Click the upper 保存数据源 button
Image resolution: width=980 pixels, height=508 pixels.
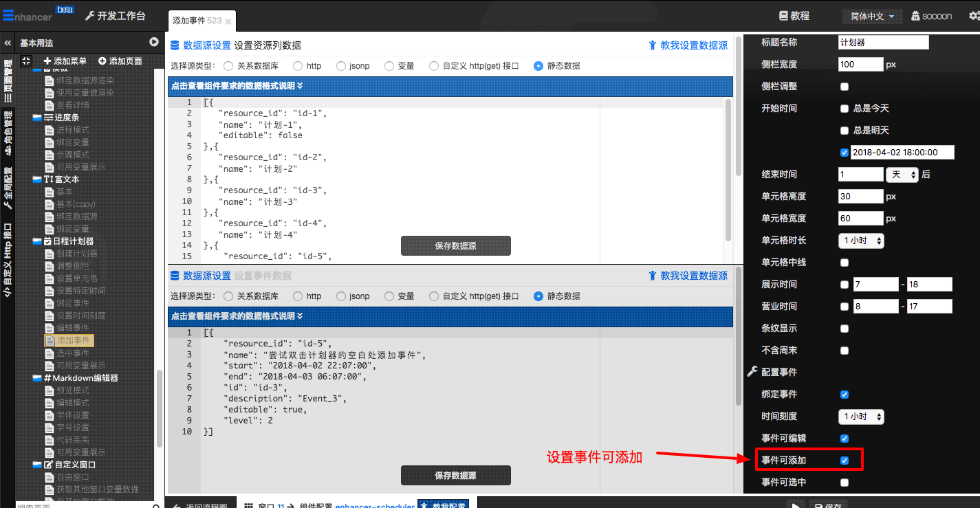coord(455,245)
